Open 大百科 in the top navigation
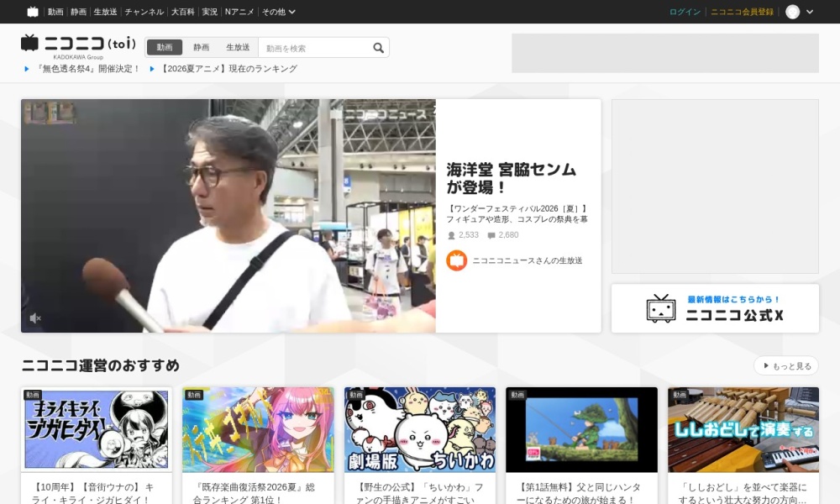Screen dimensions: 840x504 (x=182, y=12)
